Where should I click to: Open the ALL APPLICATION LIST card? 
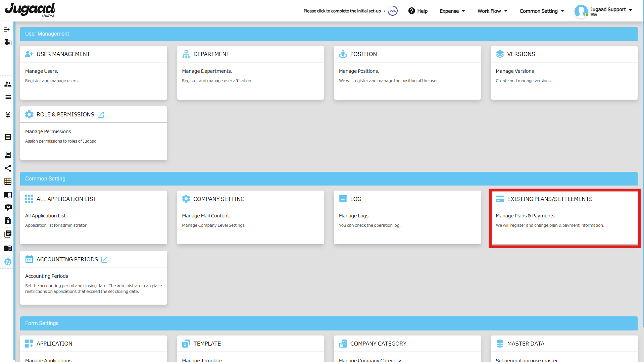[x=94, y=217]
